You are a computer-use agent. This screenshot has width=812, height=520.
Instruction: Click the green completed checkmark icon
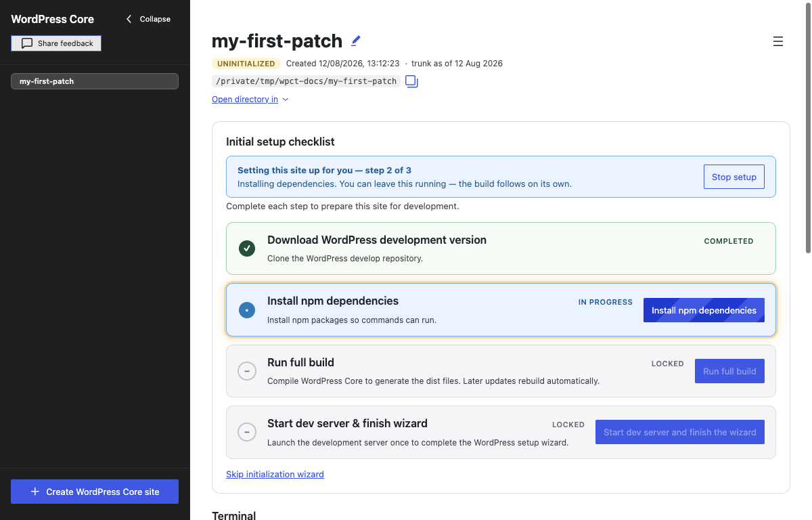pos(247,248)
